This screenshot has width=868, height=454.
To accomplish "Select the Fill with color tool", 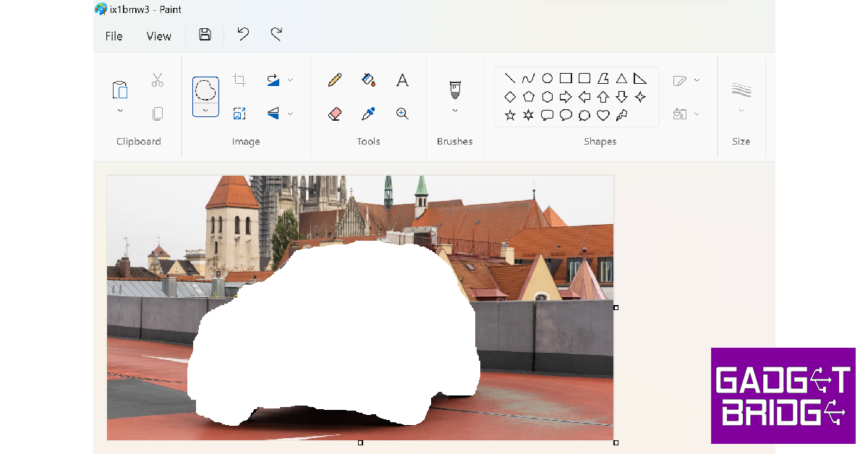I will pyautogui.click(x=367, y=80).
